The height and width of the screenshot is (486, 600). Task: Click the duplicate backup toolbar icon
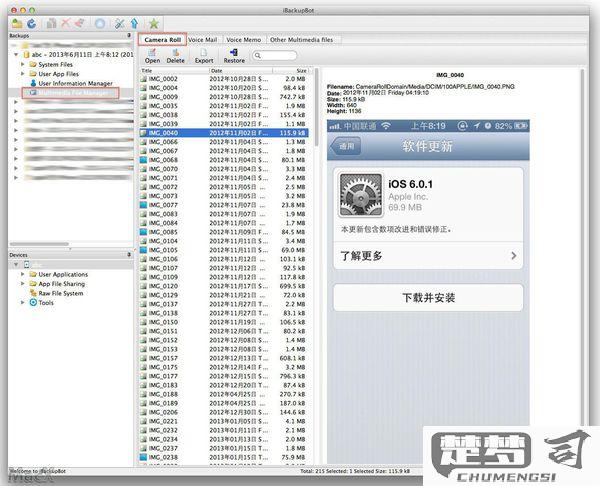coord(51,24)
